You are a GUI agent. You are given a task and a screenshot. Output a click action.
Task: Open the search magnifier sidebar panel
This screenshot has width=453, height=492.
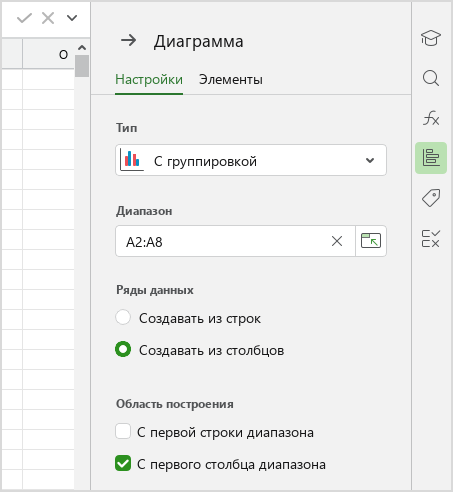[x=431, y=78]
